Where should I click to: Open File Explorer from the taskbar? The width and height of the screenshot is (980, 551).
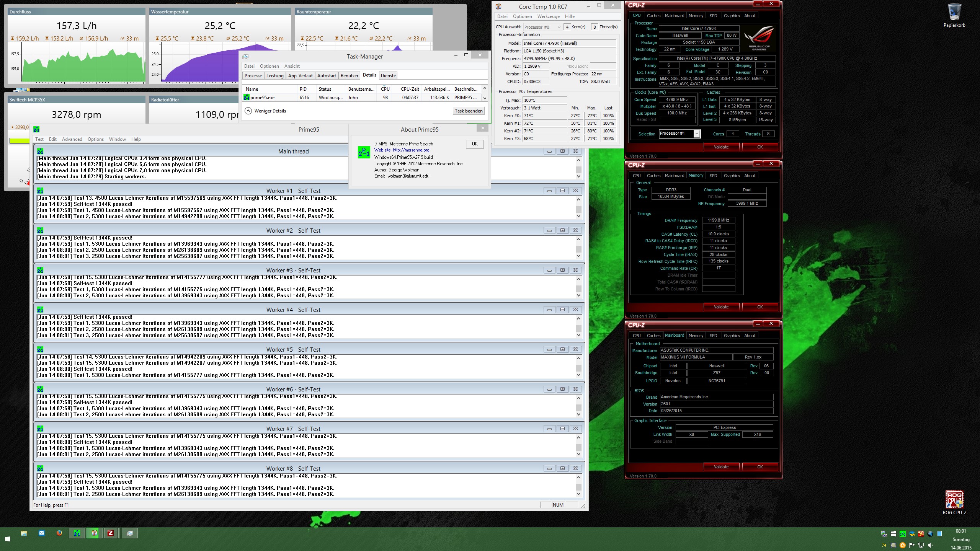pos(24,533)
